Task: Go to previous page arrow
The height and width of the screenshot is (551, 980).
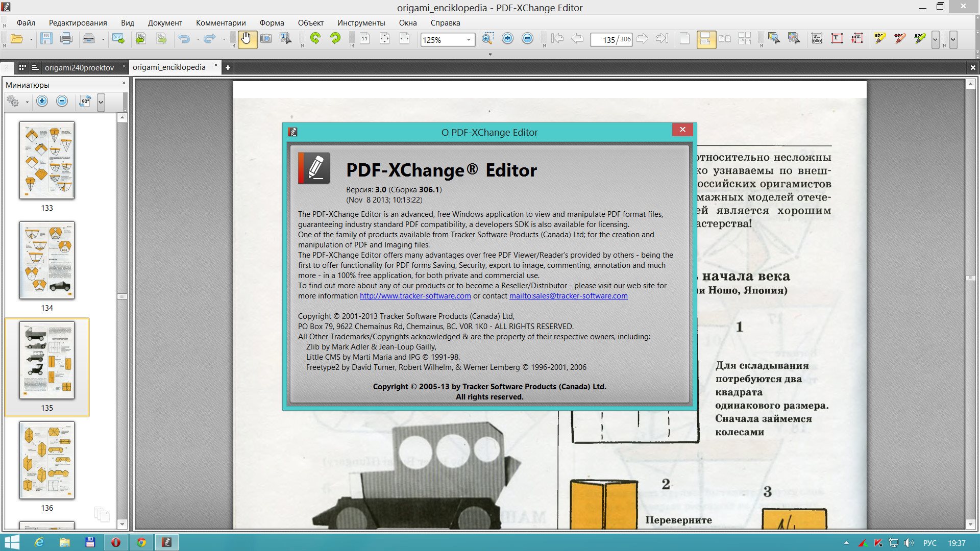Action: [577, 39]
